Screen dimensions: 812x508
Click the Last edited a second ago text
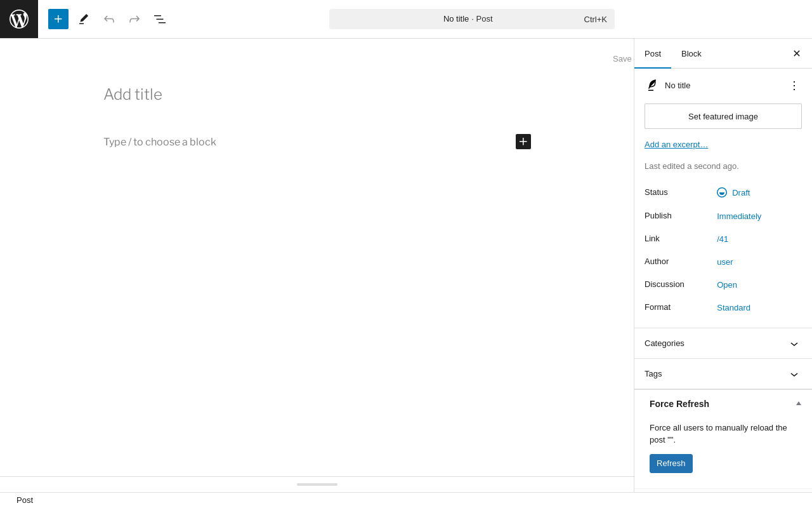click(x=691, y=166)
